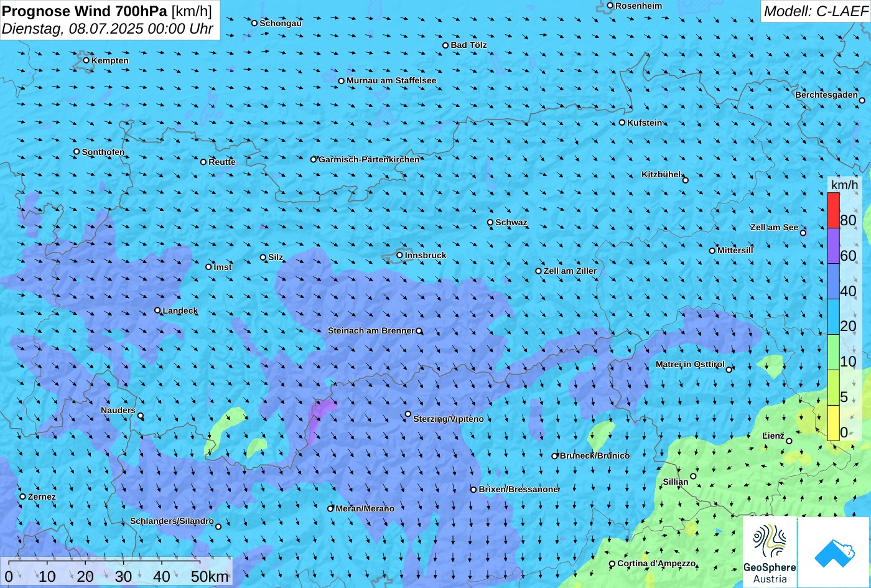Screen dimensions: 871x588
Task: Click the Sterzing/Vipiteno marker dot
Action: coord(408,414)
